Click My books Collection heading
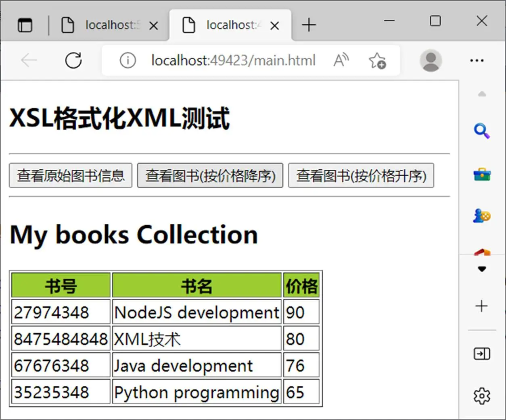The image size is (506, 420). click(x=134, y=235)
